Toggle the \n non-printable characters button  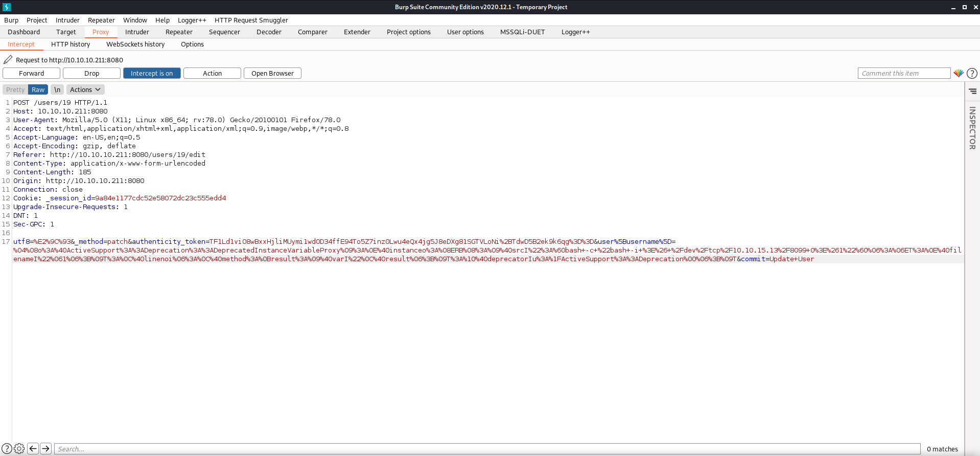(x=57, y=89)
